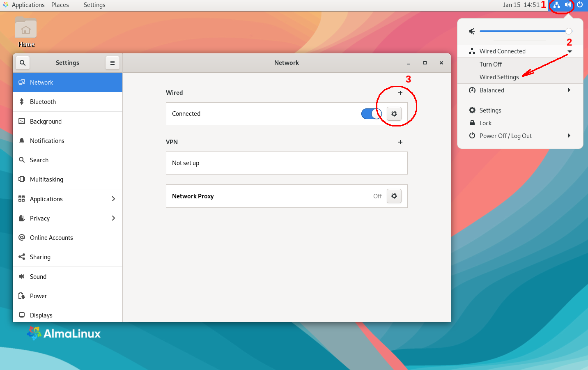
Task: Collapse the Wired Connected submenu
Action: [569, 51]
